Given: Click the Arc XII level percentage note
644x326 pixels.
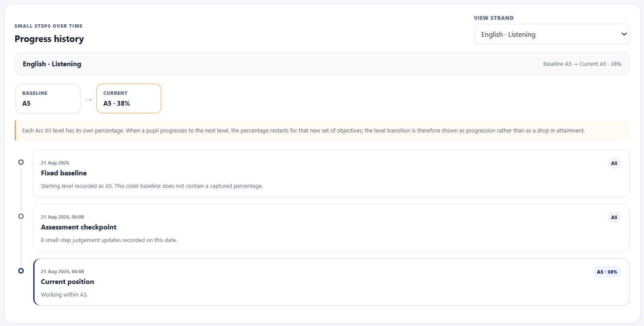Looking at the screenshot, I should tap(322, 130).
